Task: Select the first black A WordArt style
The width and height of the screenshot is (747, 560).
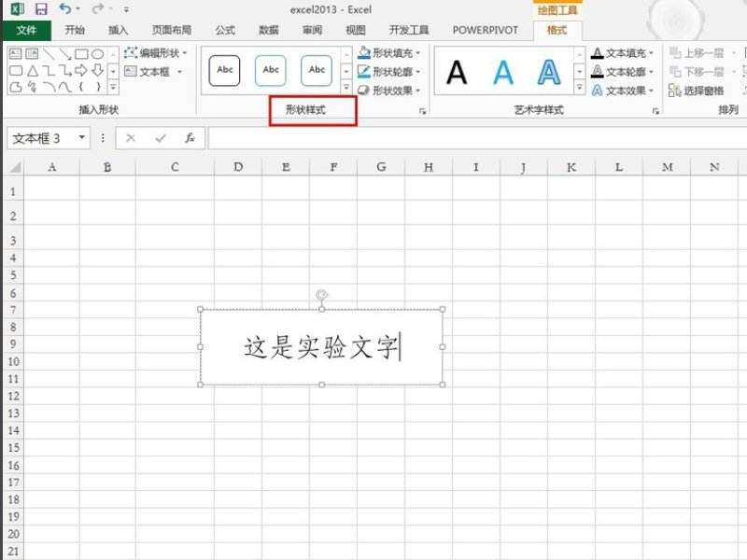Action: [x=456, y=70]
